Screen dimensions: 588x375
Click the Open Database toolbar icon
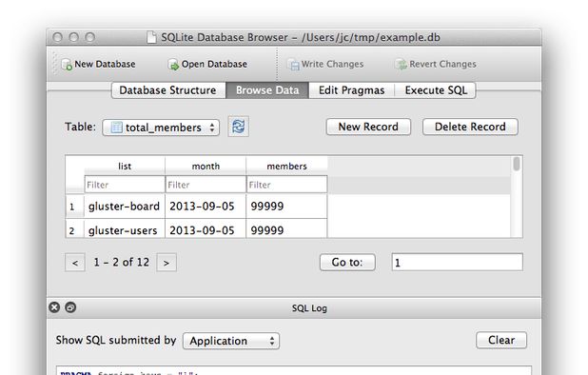tap(173, 65)
